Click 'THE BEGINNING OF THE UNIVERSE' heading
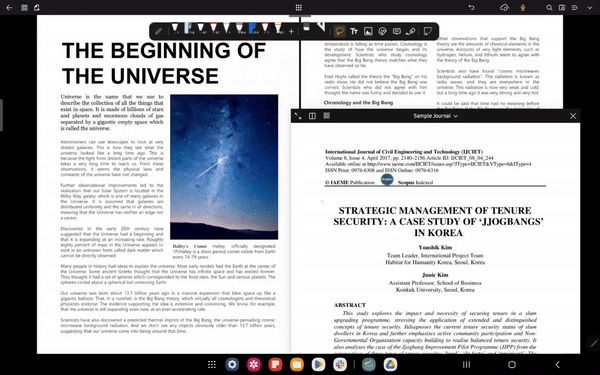Screen dimensions: 600x375 pos(164,63)
